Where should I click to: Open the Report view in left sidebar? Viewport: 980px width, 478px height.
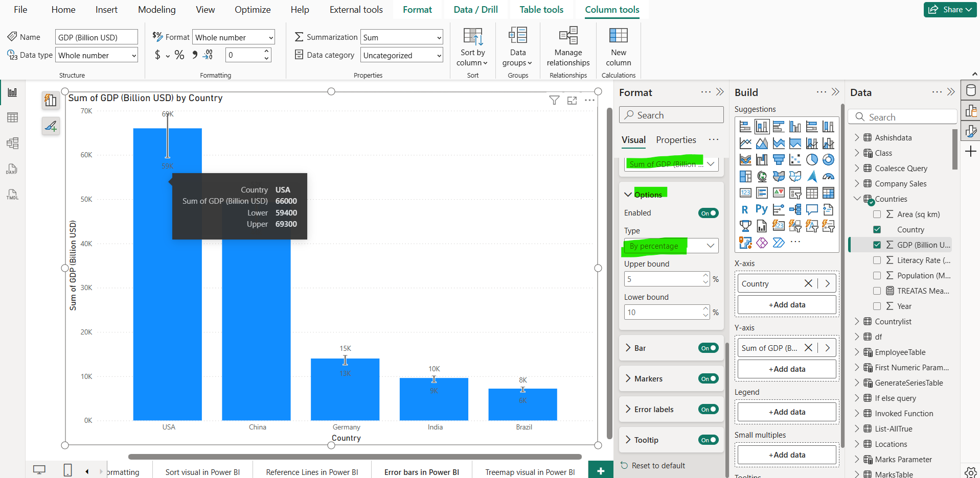12,92
